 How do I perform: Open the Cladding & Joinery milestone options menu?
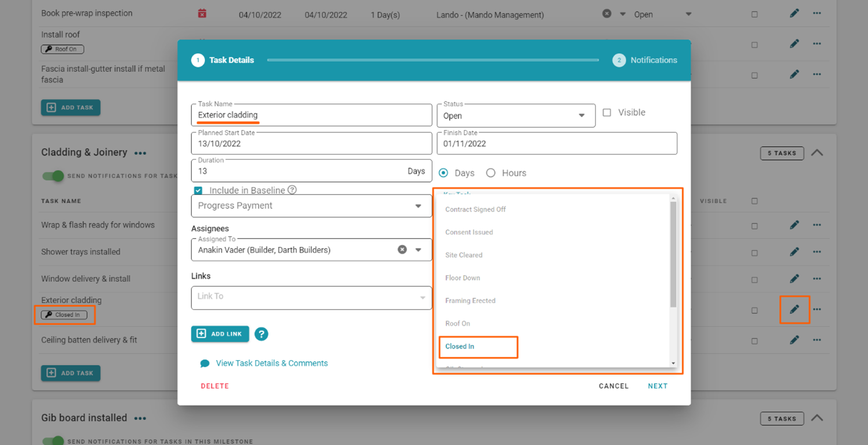[x=140, y=153]
